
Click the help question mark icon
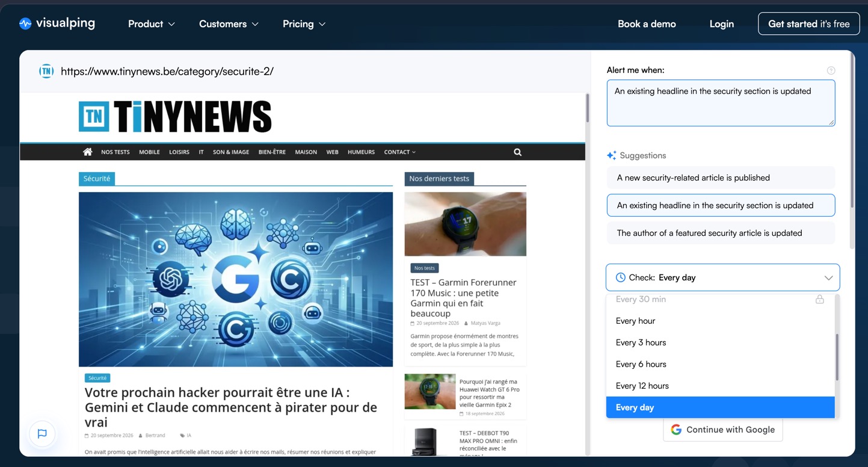pos(831,70)
